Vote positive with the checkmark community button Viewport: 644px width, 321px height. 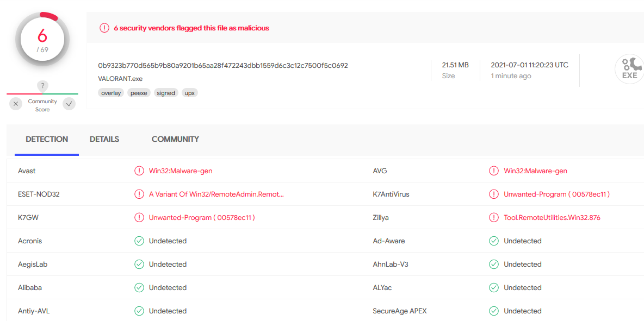[x=69, y=104]
